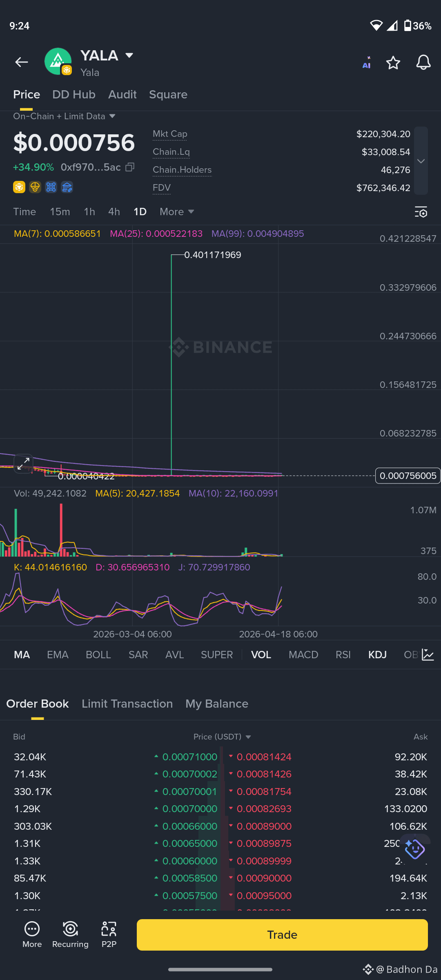Toggle the AVL indicator
This screenshot has width=441, height=980.
[175, 655]
